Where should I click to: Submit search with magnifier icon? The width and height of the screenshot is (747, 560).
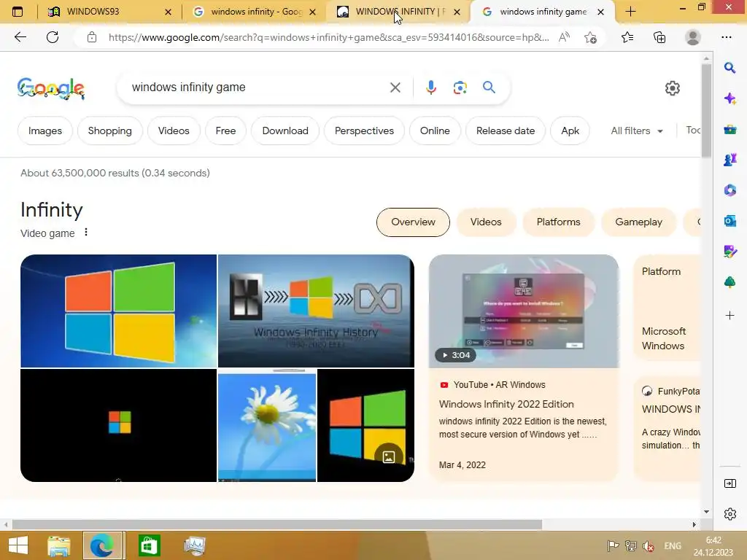pos(489,87)
